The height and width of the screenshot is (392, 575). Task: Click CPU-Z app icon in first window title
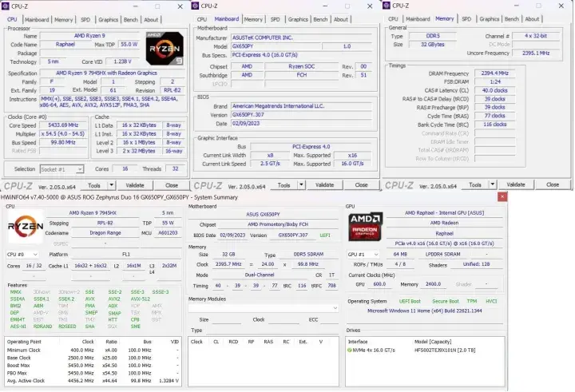5,6
